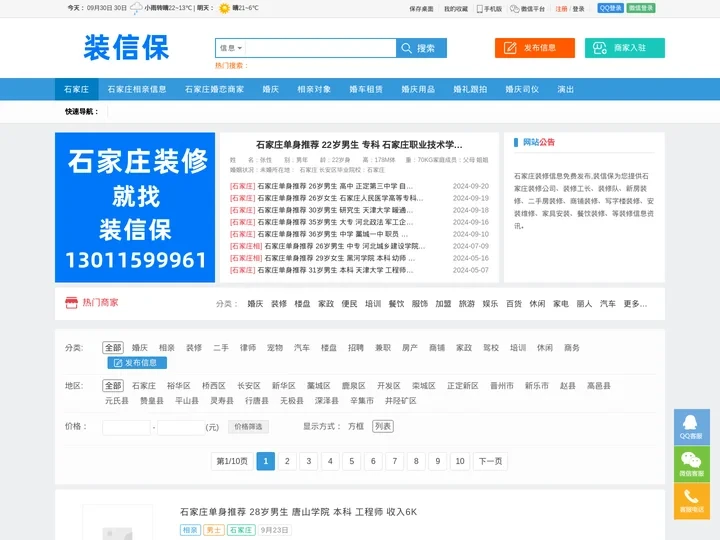Viewport: 720px width, 540px height.
Task: Select 全部 in 分类 filter
Action: [x=113, y=348]
